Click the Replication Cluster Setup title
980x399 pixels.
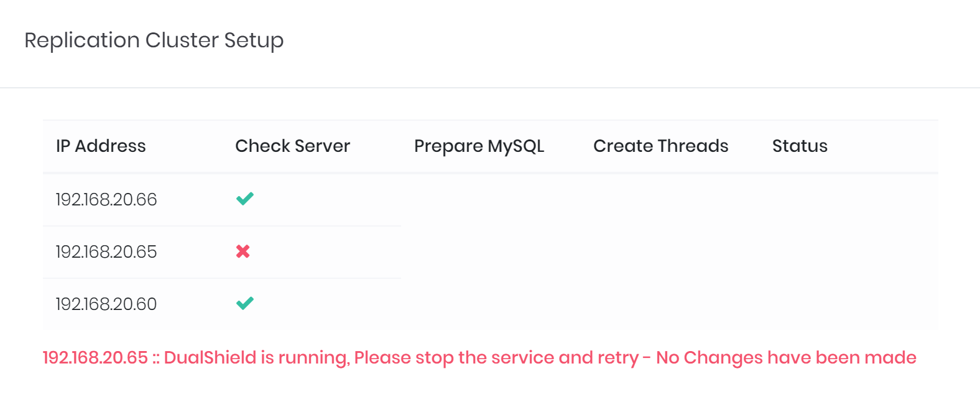pyautogui.click(x=154, y=40)
